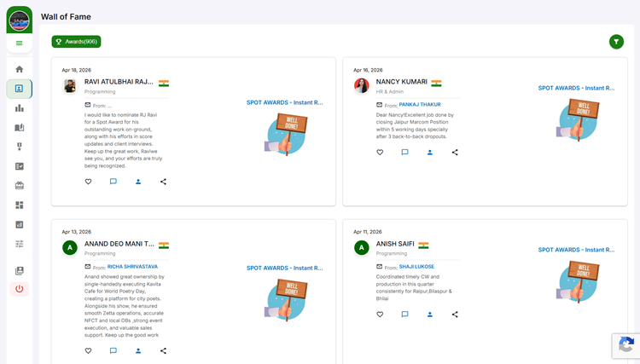Select the name NANCY KUMARI
The height and width of the screenshot is (364, 640).
tap(401, 82)
